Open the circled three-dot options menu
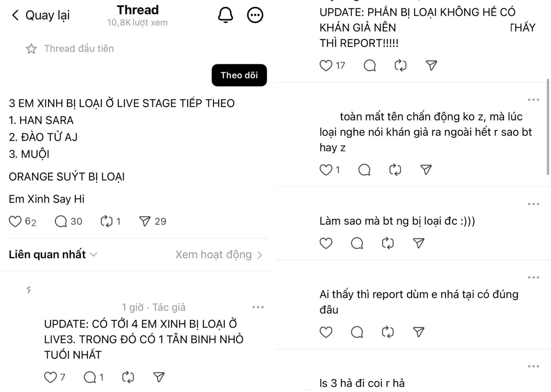Image resolution: width=551 pixels, height=392 pixels. [x=255, y=15]
